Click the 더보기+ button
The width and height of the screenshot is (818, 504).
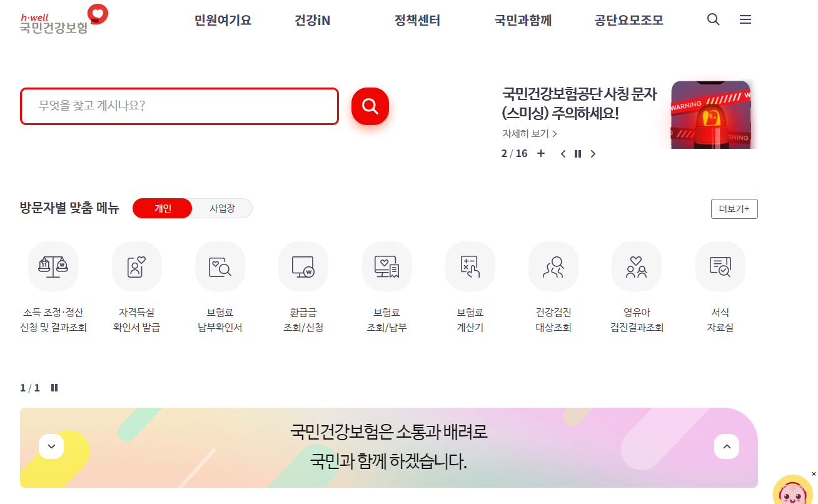[x=734, y=208]
